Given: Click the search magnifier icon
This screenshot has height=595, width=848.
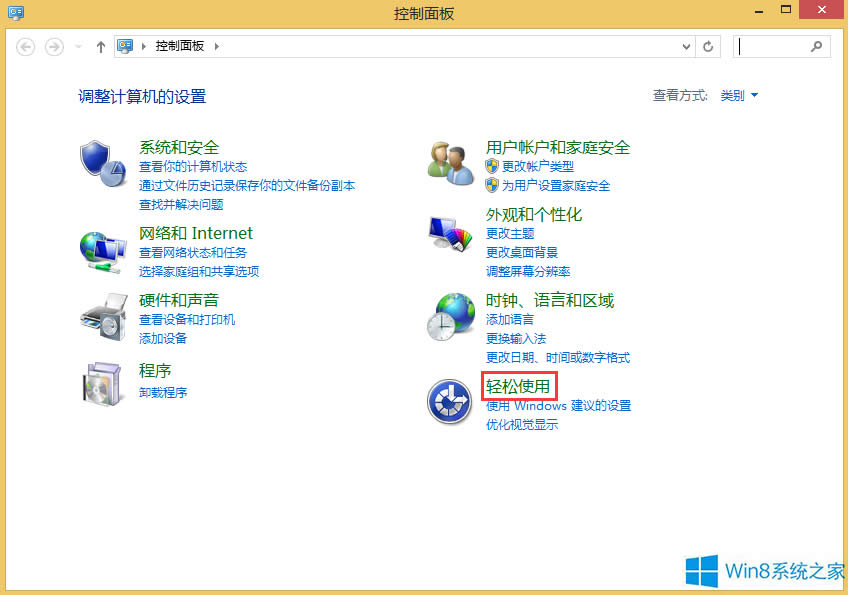Looking at the screenshot, I should (x=817, y=46).
